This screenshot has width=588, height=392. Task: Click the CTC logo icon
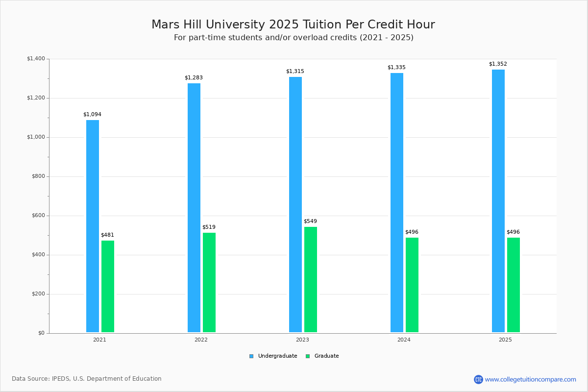[479, 378]
